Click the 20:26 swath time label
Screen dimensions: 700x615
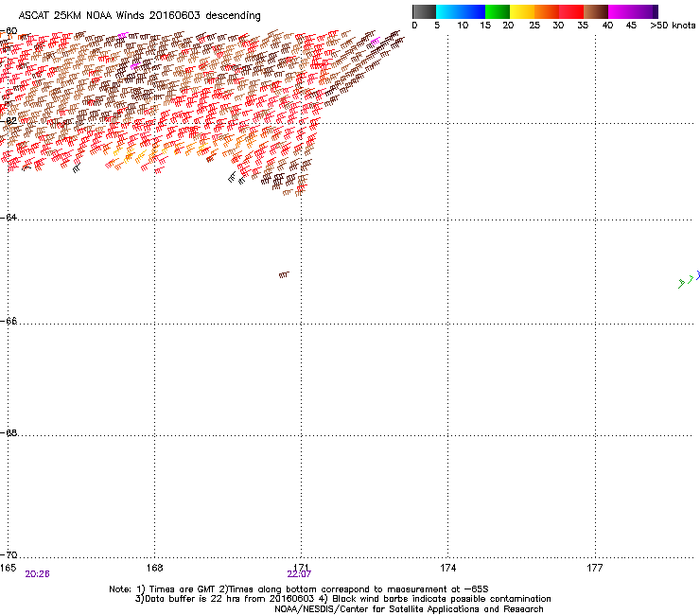point(37,574)
